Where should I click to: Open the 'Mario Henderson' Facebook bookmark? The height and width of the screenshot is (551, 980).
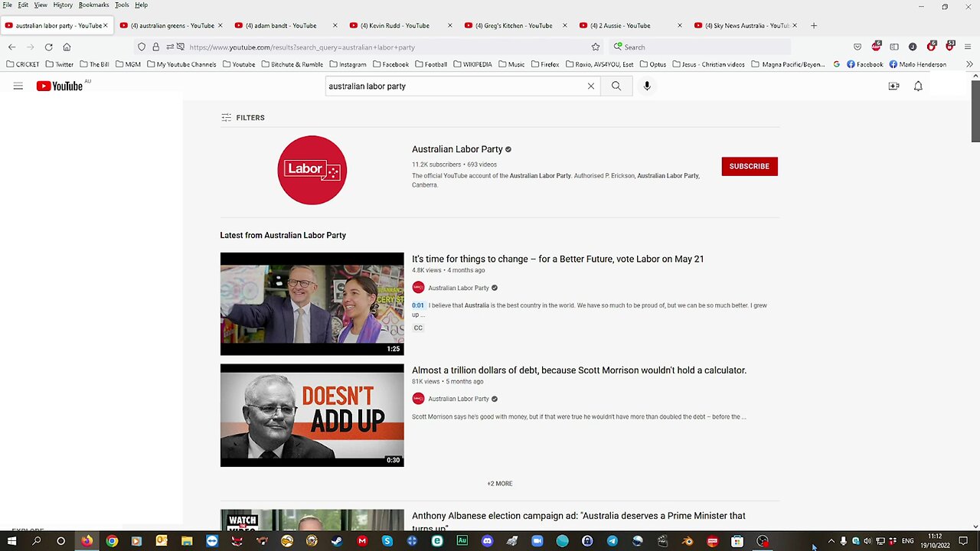(918, 64)
